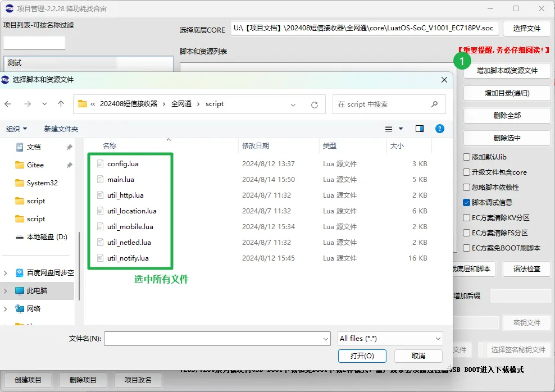Toggle the preview pane icon
The width and height of the screenshot is (555, 392).
(420, 129)
